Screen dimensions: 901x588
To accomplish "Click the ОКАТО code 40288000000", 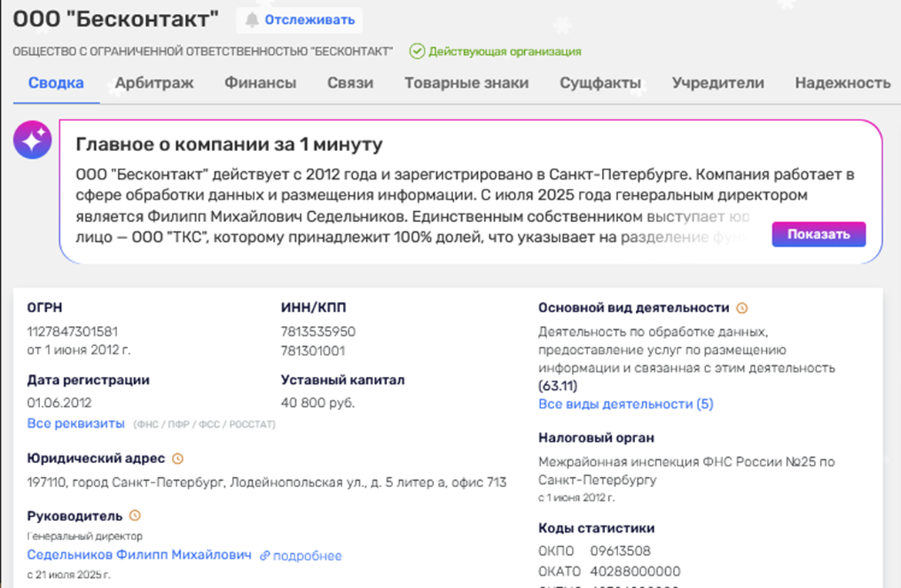I will (x=636, y=571).
